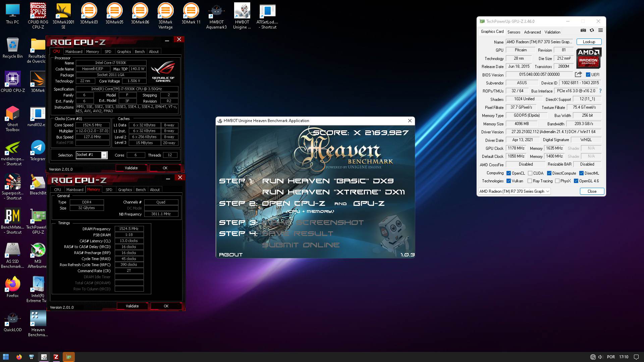Viewport: 644px width, 362px height.
Task: Expand GPU selector dropdown in GPU-Z
Action: coord(547,191)
